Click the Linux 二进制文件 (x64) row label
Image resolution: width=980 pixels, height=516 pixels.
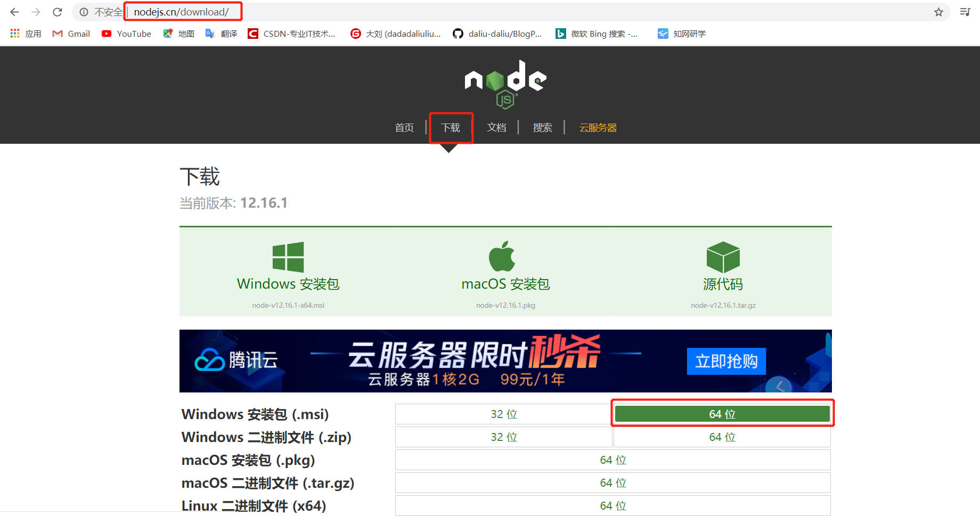254,506
